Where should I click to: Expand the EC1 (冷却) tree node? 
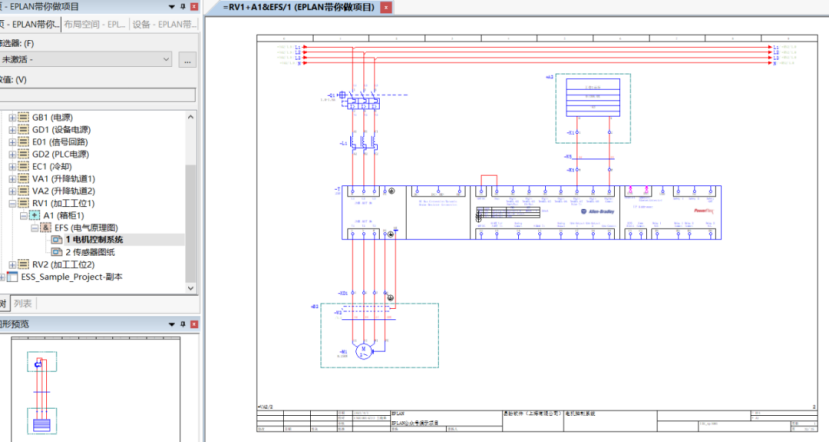[x=12, y=166]
